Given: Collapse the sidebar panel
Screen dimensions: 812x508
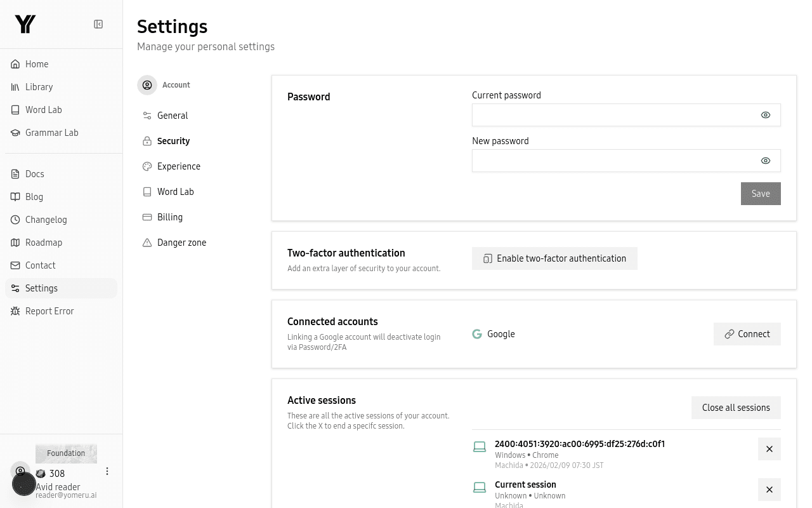Looking at the screenshot, I should [98, 23].
